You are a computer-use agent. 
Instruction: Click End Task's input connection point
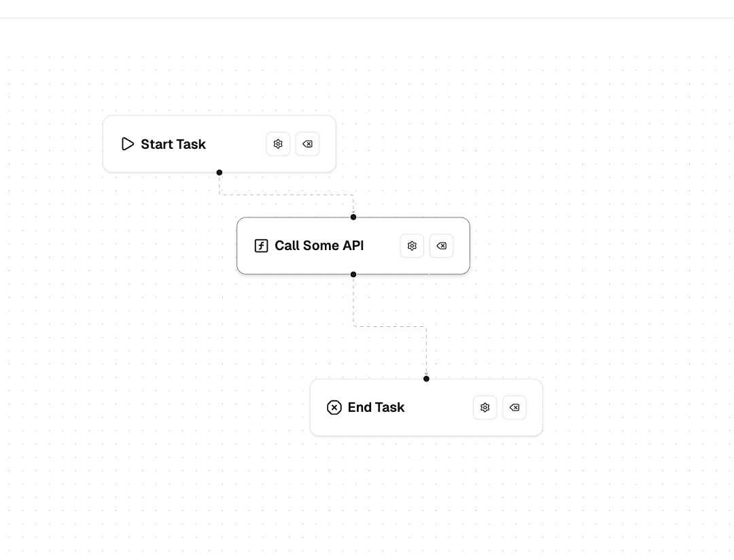(x=426, y=379)
